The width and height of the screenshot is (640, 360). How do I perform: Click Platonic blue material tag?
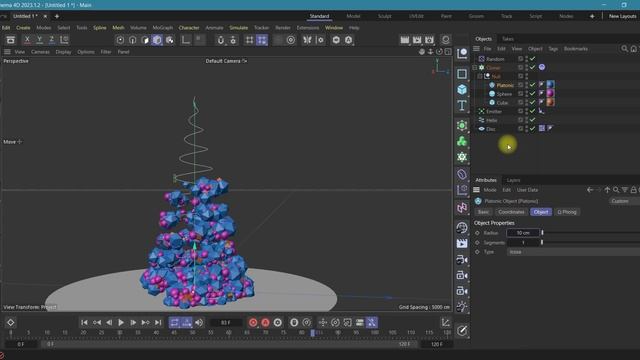(x=550, y=84)
